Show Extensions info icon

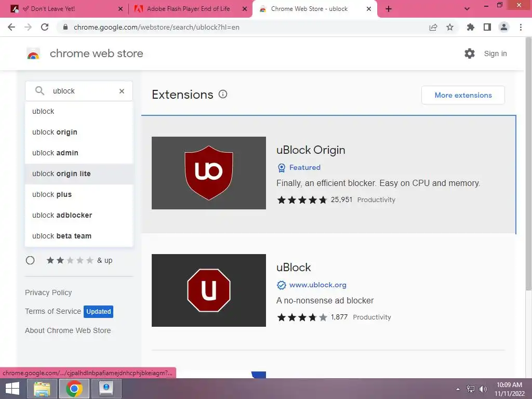(x=222, y=95)
